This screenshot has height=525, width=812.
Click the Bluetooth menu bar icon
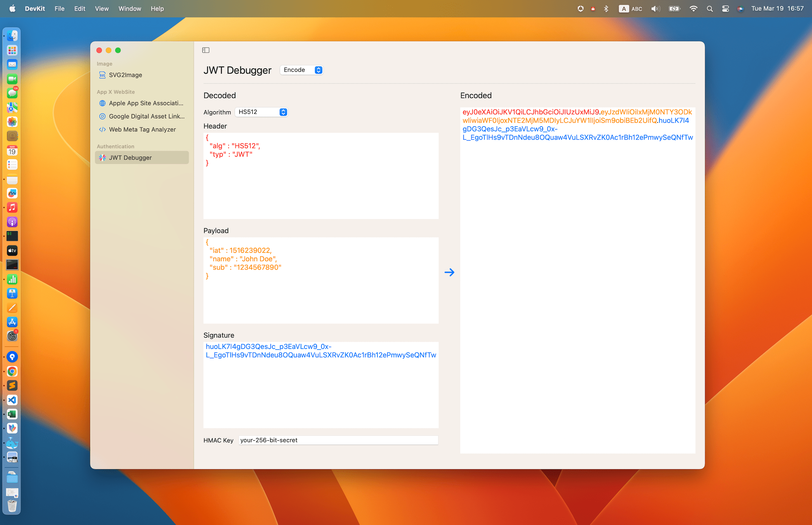click(x=606, y=9)
